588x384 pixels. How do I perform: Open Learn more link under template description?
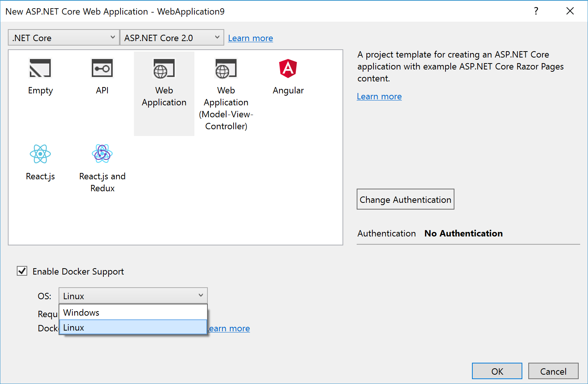click(379, 96)
